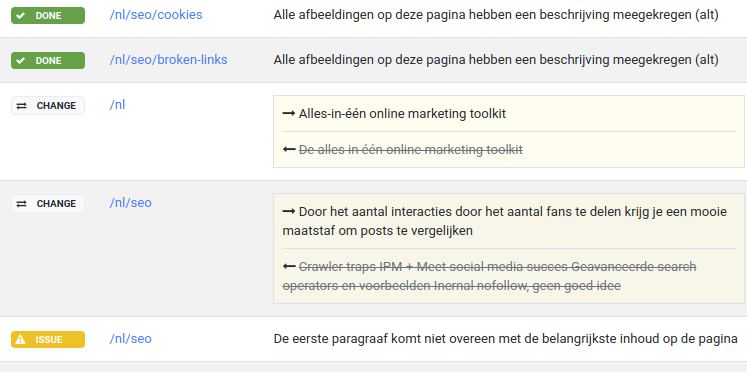This screenshot has width=747, height=372.
Task: Click swap arrows icon in /nl/seo CHANGE badge
Action: (x=22, y=204)
